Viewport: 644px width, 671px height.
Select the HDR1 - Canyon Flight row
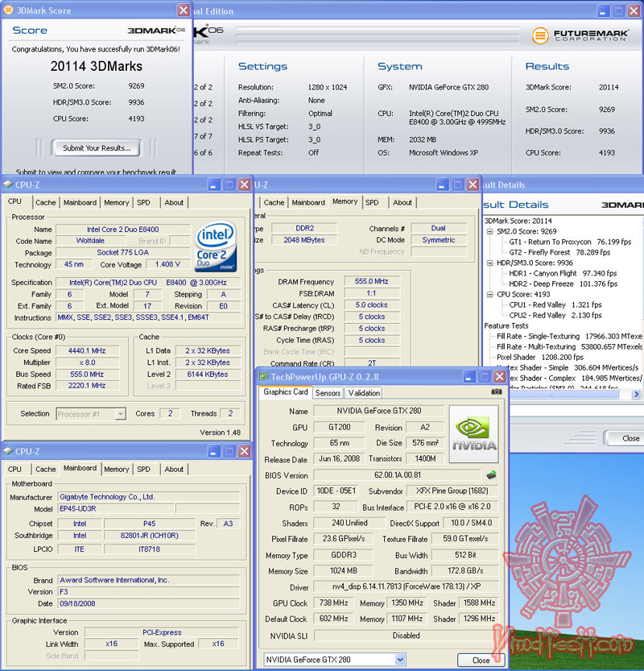563,273
